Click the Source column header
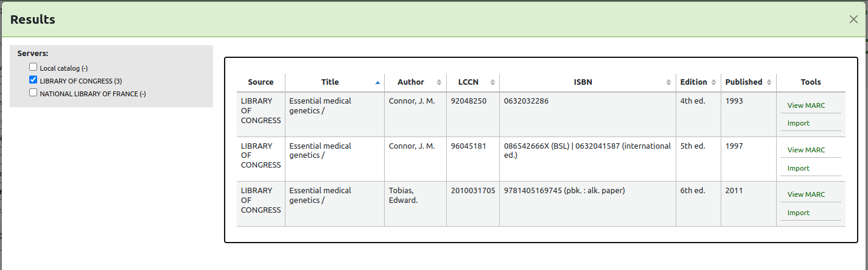The height and width of the screenshot is (270, 868). pos(261,82)
